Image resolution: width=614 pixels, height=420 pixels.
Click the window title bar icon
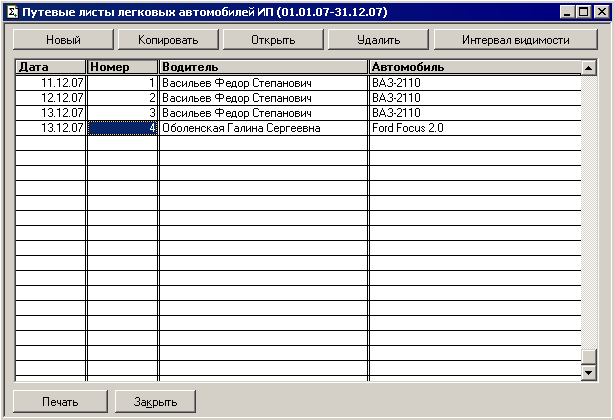12,12
